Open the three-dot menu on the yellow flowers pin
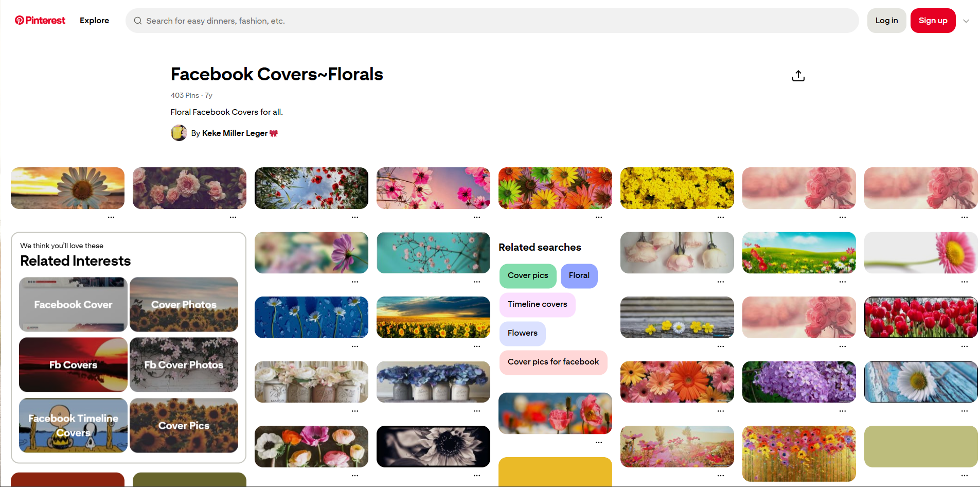This screenshot has width=980, height=487. tap(720, 216)
